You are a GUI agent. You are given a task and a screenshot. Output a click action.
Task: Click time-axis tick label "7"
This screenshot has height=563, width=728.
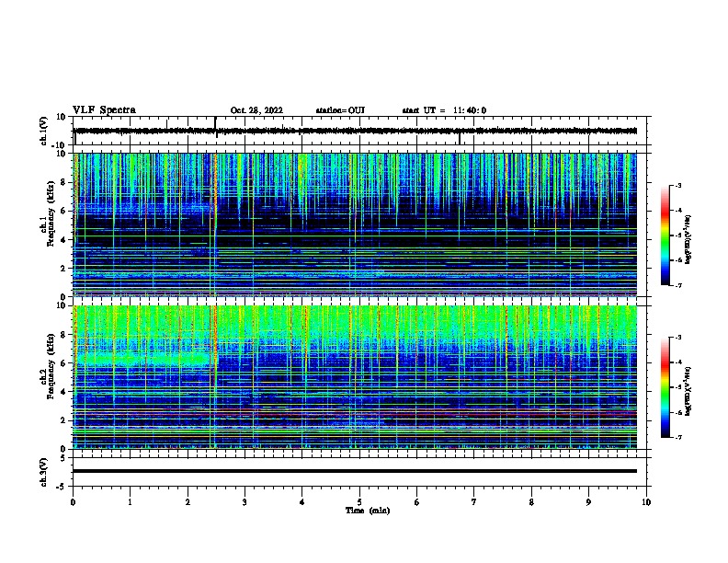[474, 502]
